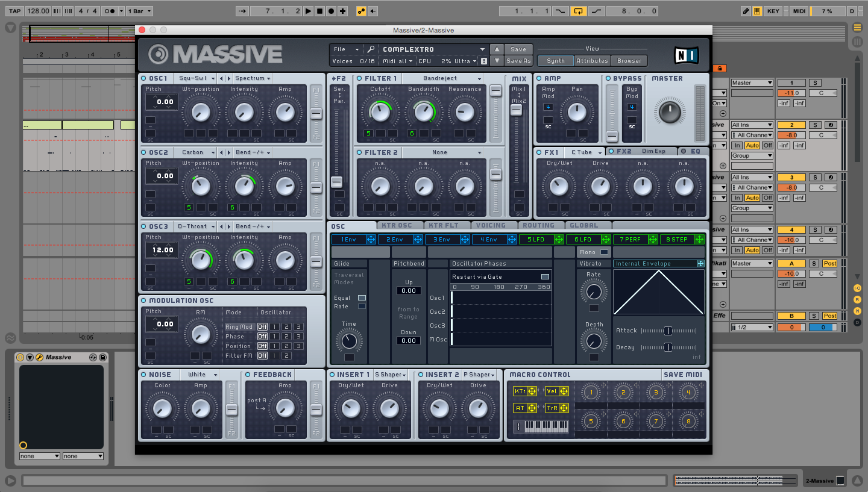Open the Filter 2 None type dropdown
The width and height of the screenshot is (868, 492).
(442, 152)
